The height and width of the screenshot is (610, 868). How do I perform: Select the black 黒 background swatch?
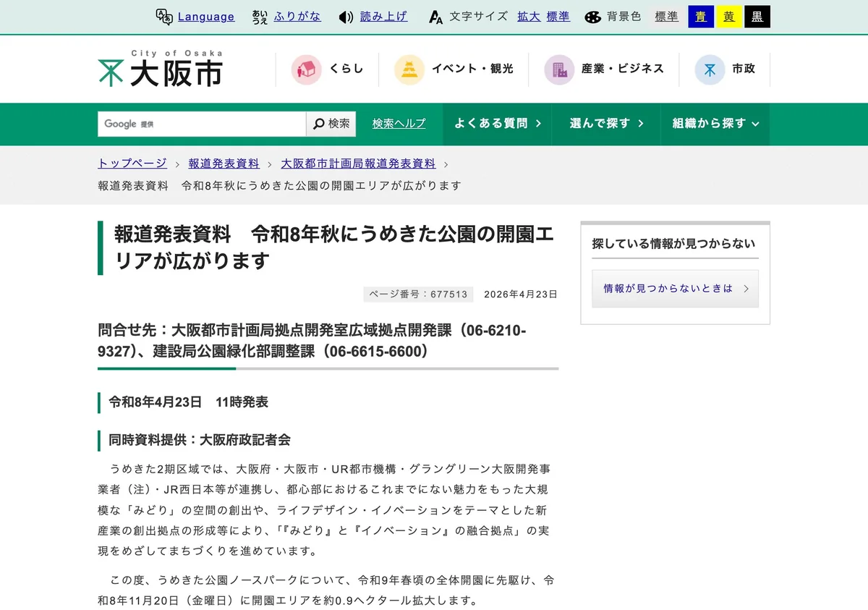click(x=757, y=17)
